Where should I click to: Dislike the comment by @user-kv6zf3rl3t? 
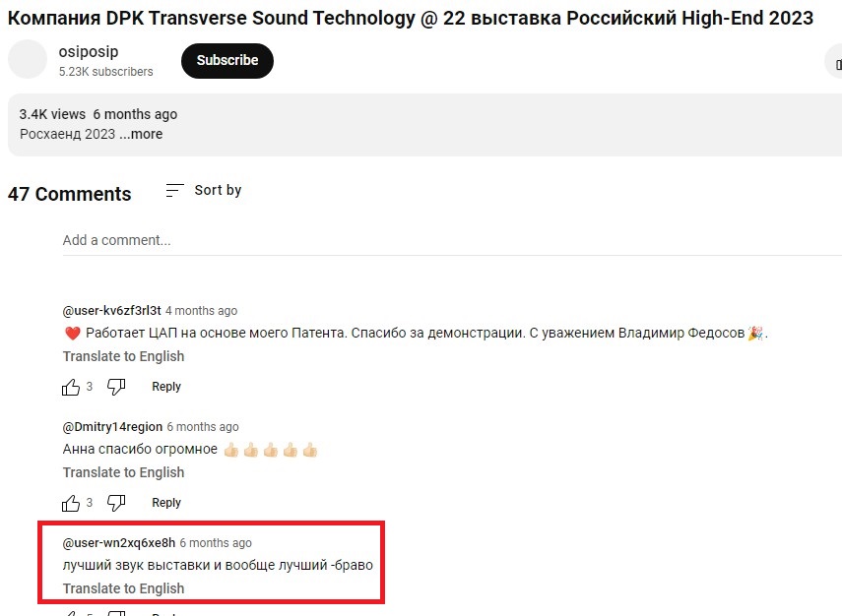[x=116, y=387]
